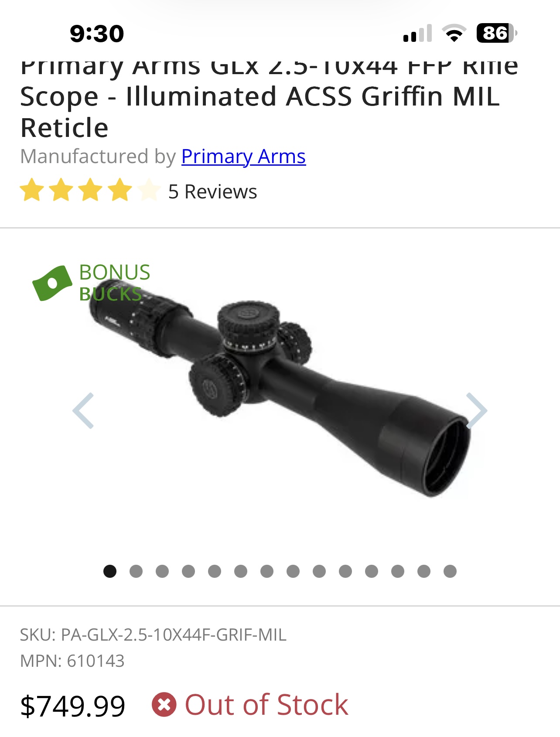Tap the Wi-Fi status icon
Viewport: 560px width, 737px height.
coord(454,33)
